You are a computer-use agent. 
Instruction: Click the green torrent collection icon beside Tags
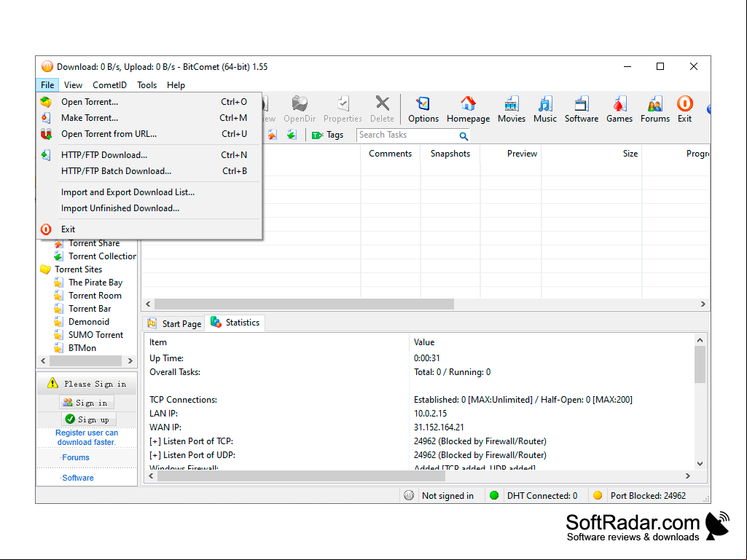(x=292, y=135)
